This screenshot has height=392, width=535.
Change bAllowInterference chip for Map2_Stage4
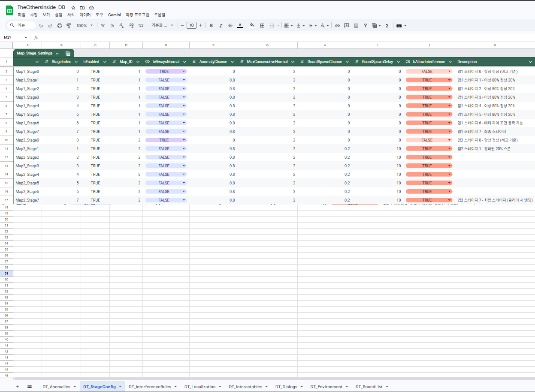429,175
